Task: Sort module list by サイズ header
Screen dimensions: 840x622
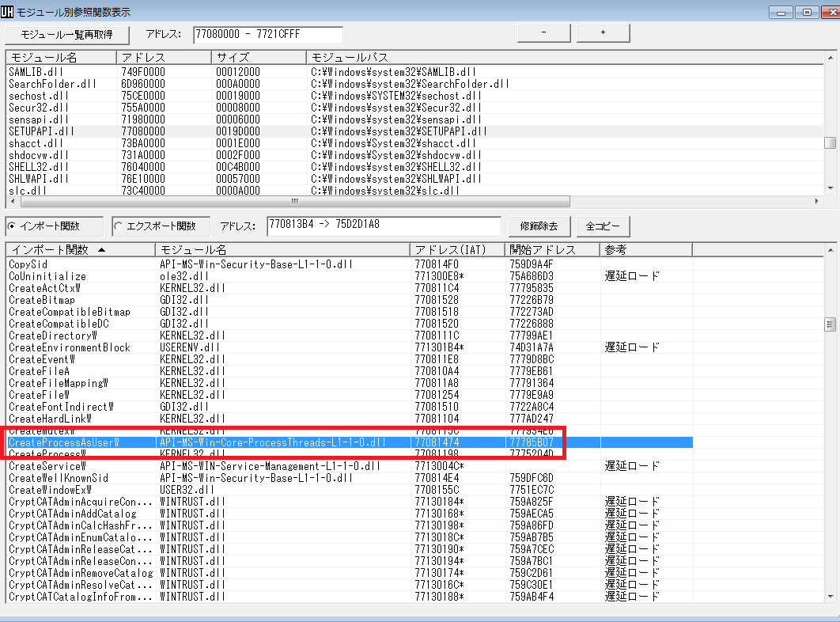Action: 259,58
